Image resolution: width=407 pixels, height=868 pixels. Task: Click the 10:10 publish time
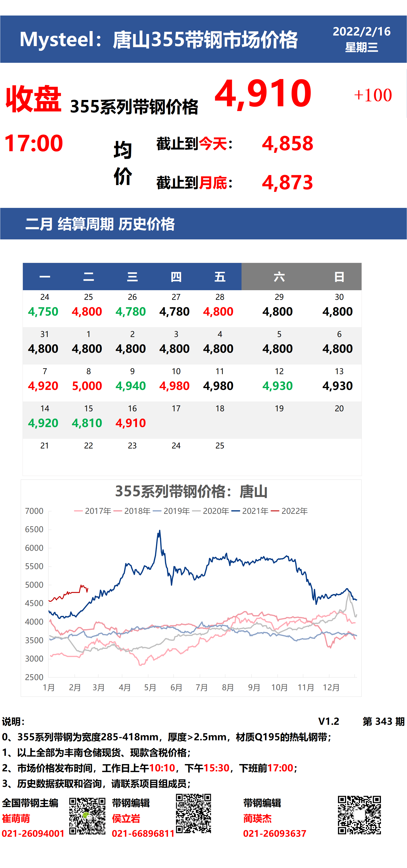(162, 768)
